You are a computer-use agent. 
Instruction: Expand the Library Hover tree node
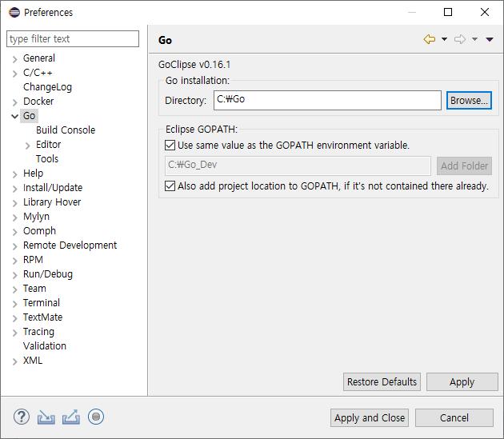coord(14,203)
